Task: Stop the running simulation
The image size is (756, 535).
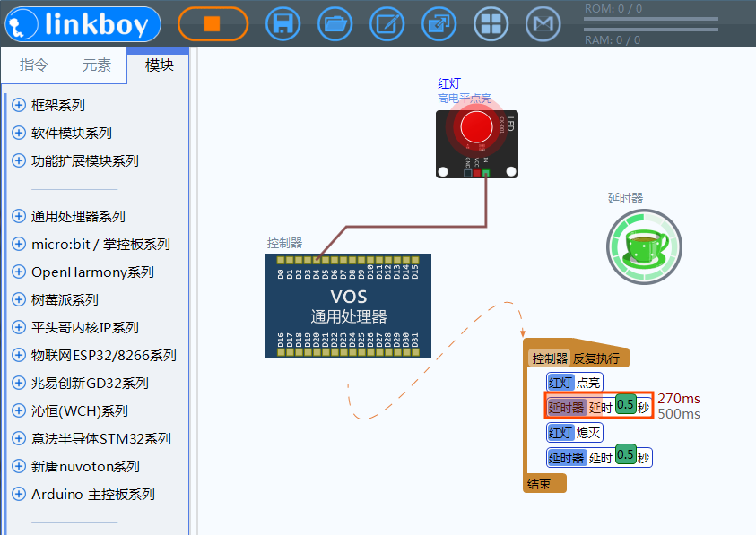Action: click(x=213, y=23)
